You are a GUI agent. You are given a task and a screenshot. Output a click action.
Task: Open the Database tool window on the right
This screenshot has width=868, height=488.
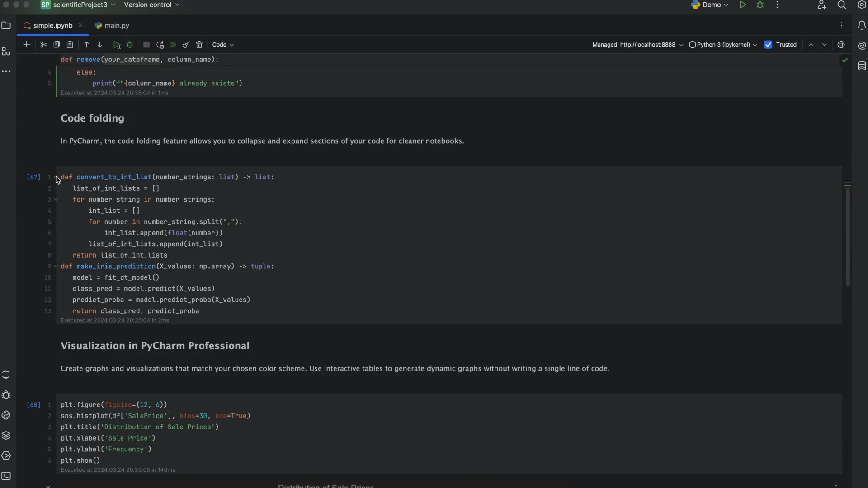[862, 66]
